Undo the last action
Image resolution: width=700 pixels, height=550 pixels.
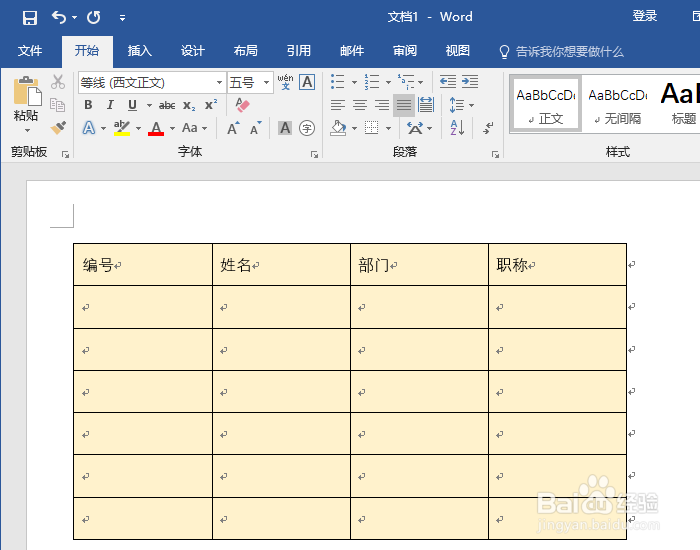59,17
